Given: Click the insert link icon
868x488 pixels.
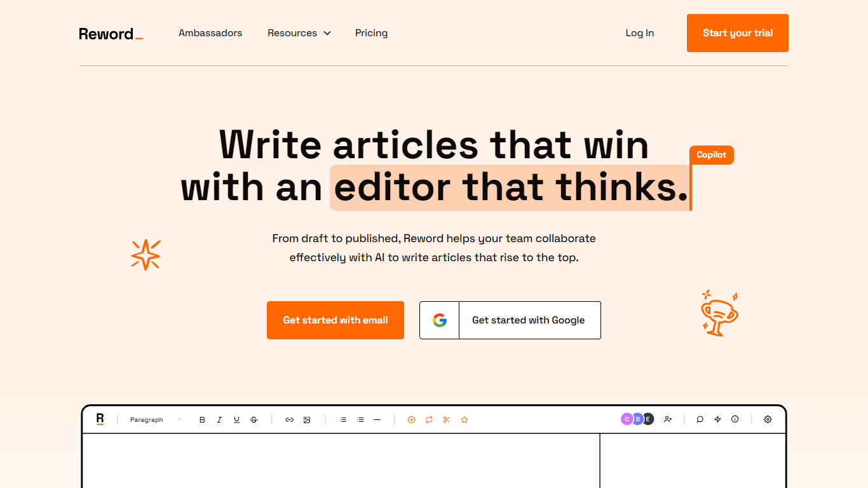Looking at the screenshot, I should tap(289, 420).
